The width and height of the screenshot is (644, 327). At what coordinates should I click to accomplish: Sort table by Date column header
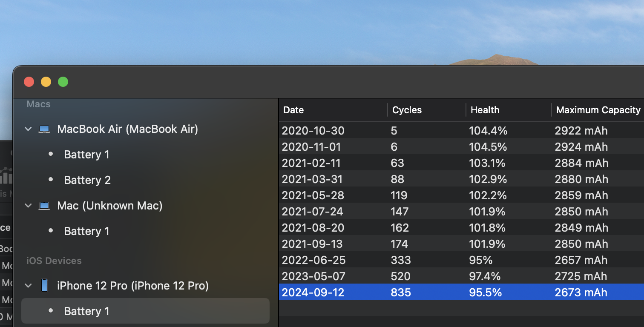(x=333, y=110)
